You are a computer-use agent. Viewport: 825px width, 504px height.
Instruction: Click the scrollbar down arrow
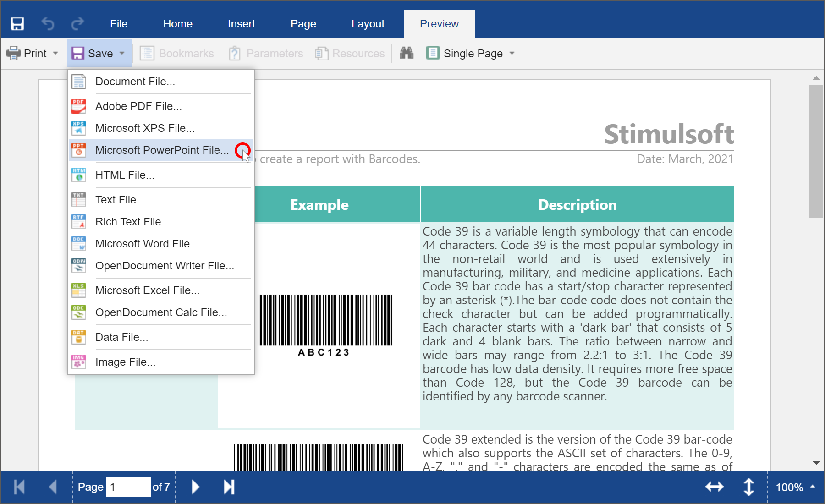(816, 463)
